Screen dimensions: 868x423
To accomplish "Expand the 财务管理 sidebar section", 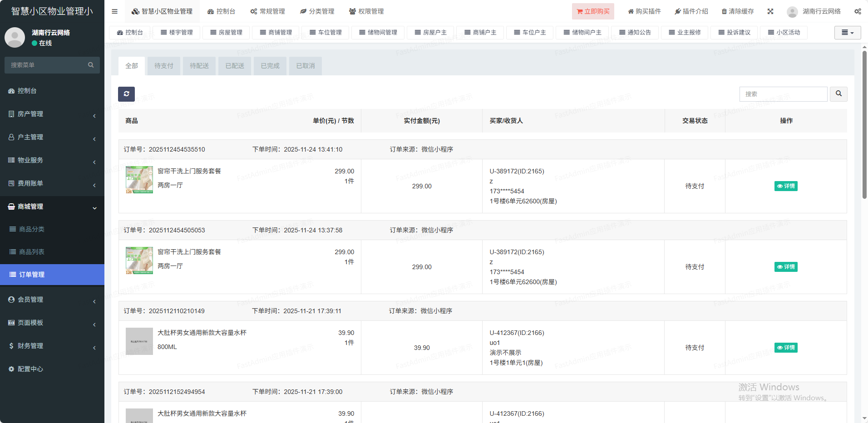I will point(52,346).
